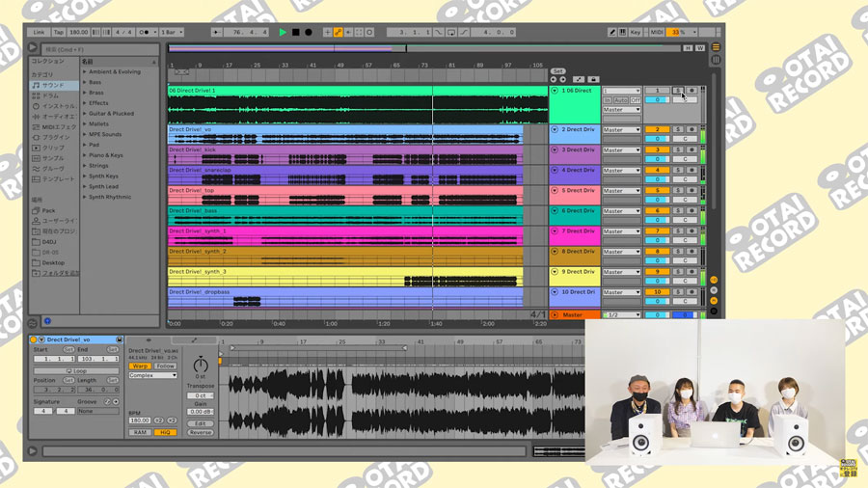Screen dimensions: 868x488
Task: Toggle the Warp button in clip view
Action: tap(140, 366)
